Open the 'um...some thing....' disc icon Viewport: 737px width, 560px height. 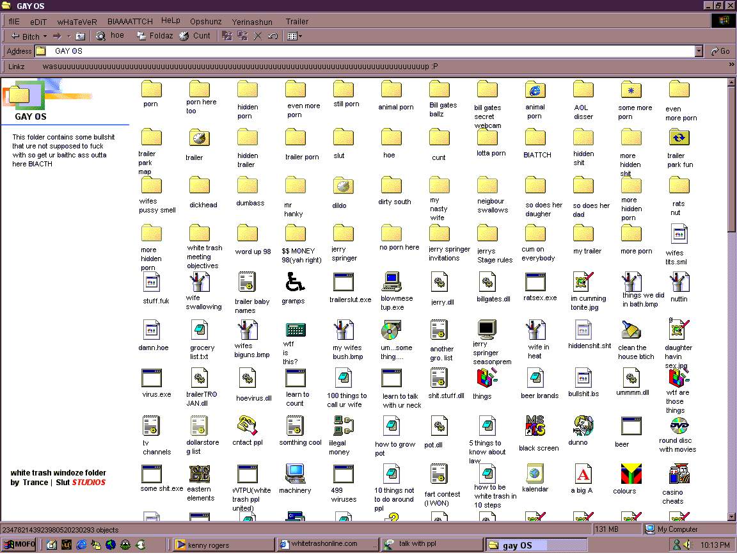pos(391,330)
